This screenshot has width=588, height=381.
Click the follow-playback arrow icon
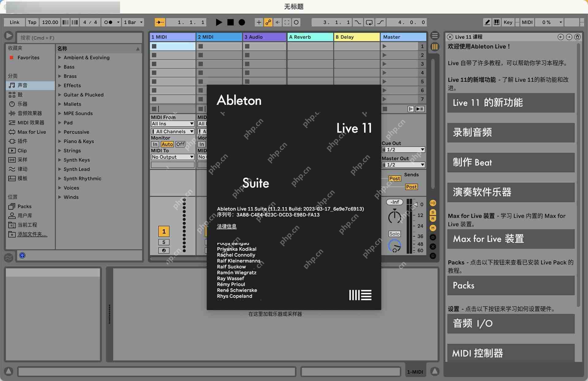click(x=160, y=22)
